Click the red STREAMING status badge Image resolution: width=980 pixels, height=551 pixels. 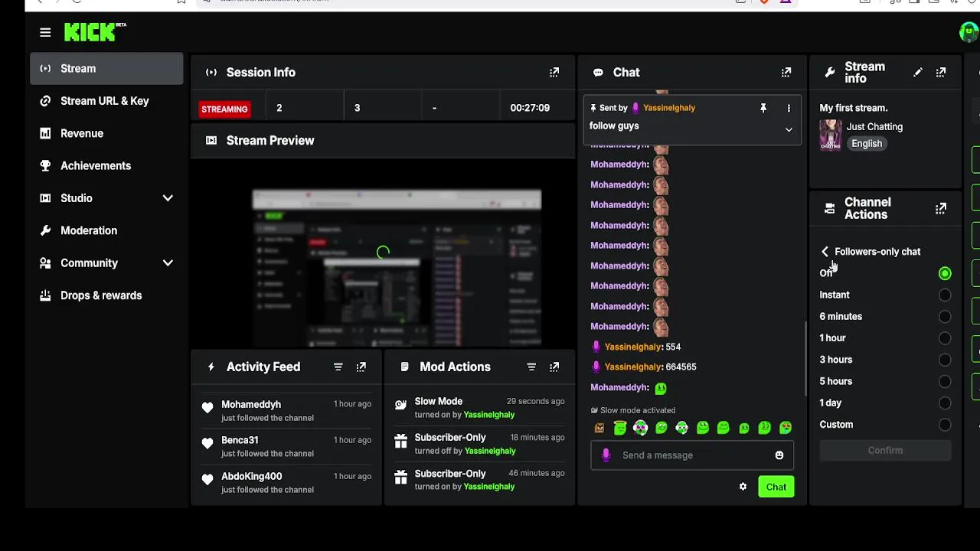[224, 109]
